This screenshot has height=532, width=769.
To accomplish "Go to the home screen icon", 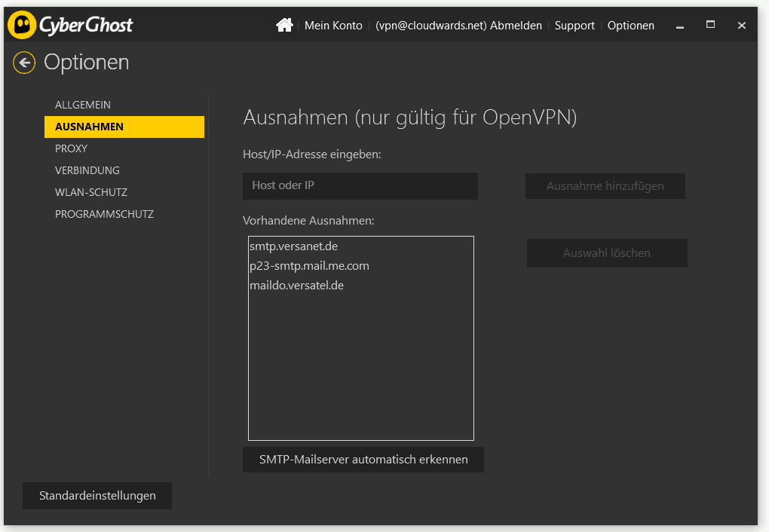I will [x=284, y=25].
